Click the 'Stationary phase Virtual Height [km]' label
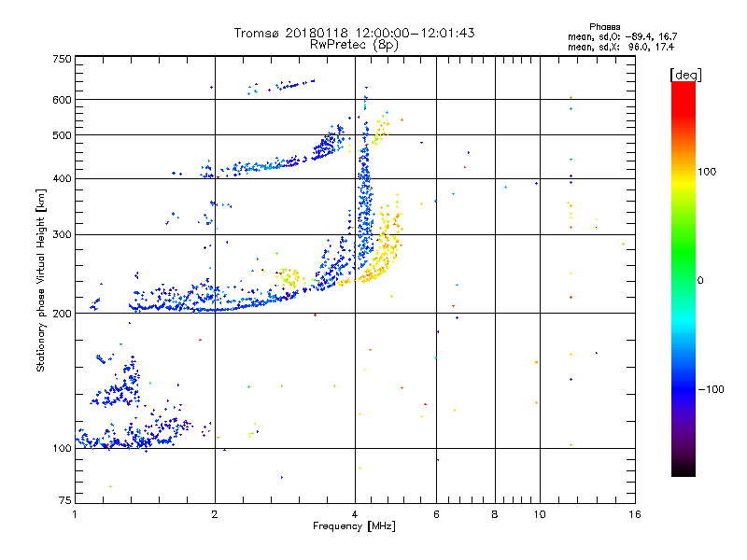747x560 pixels. click(41, 280)
